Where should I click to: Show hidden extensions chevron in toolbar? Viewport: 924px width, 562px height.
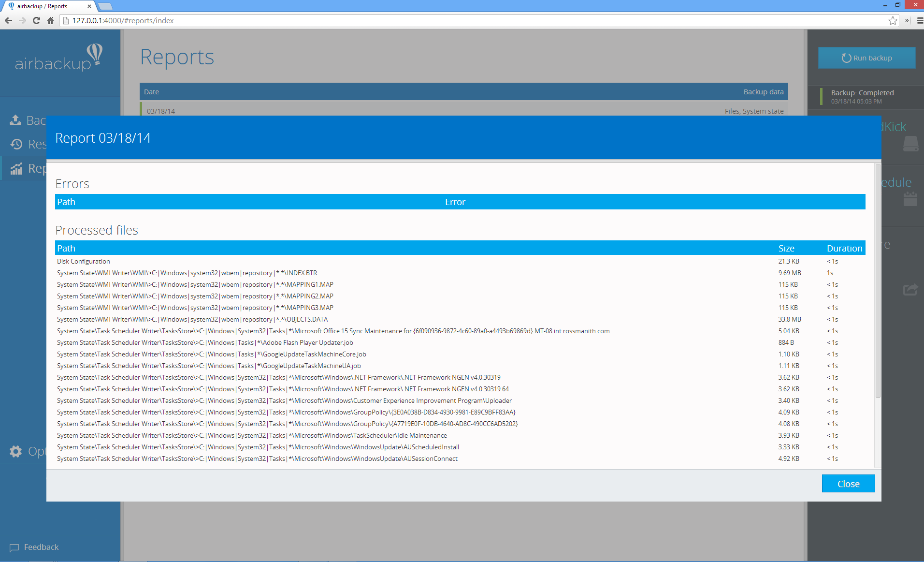pos(907,20)
